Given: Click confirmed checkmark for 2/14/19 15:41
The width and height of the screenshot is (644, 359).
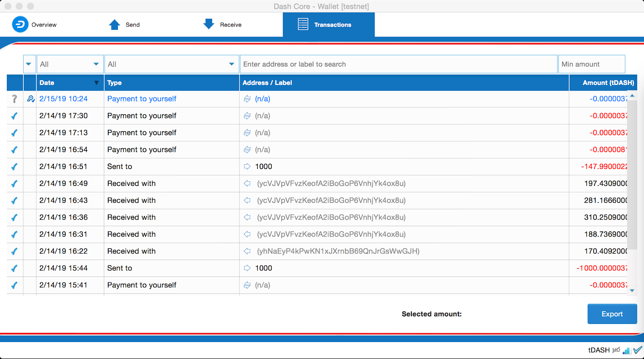Looking at the screenshot, I should [14, 285].
